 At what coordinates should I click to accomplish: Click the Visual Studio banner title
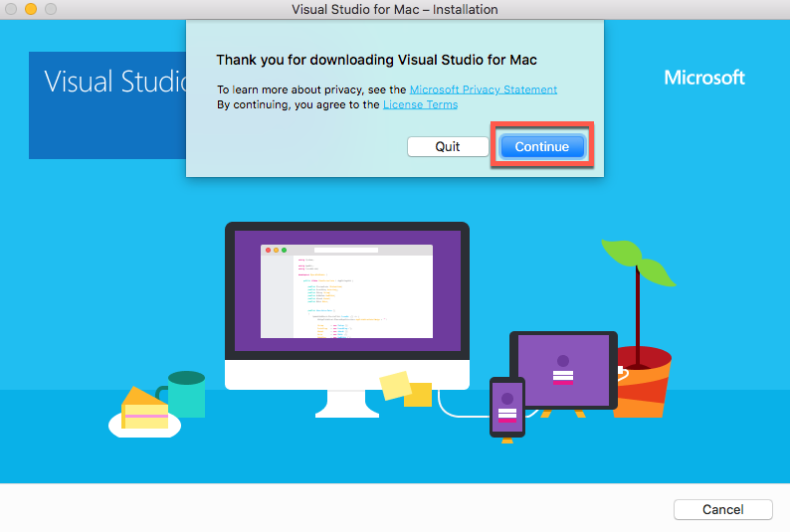[114, 82]
